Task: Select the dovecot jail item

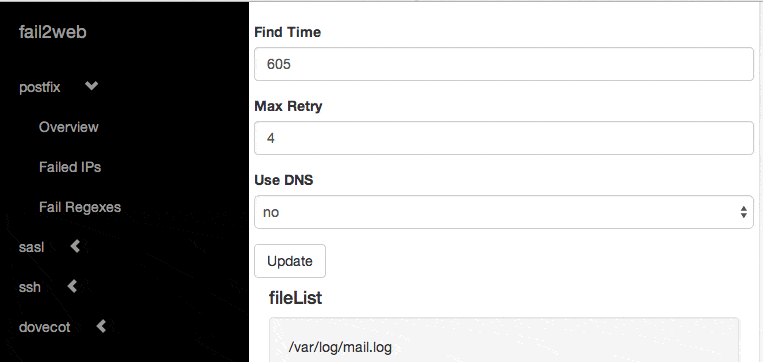Action: tap(45, 327)
